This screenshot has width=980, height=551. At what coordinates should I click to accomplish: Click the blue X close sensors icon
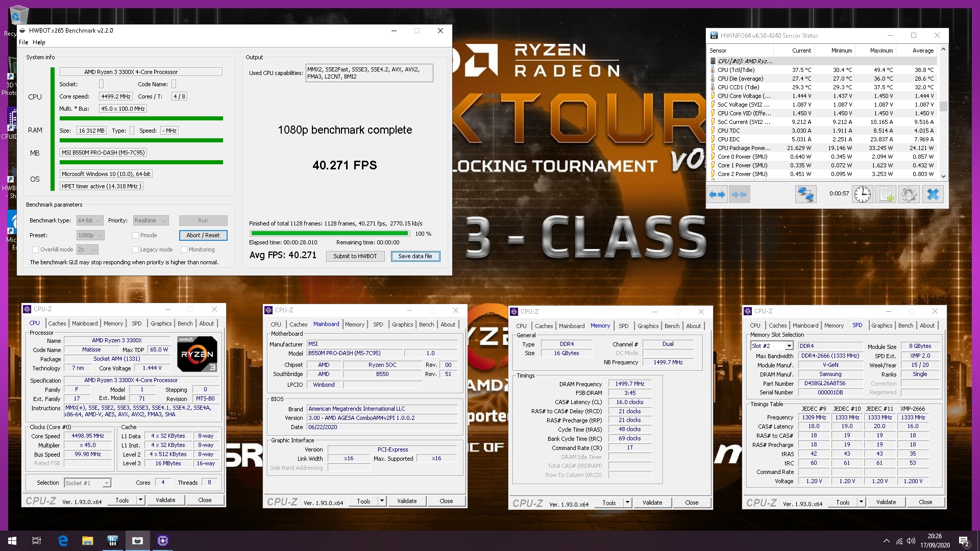[933, 194]
